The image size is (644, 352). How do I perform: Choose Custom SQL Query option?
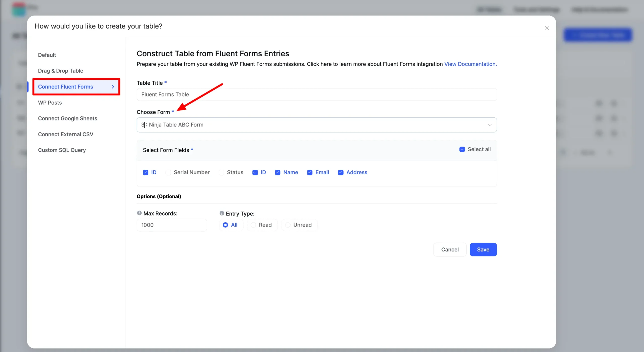(62, 150)
